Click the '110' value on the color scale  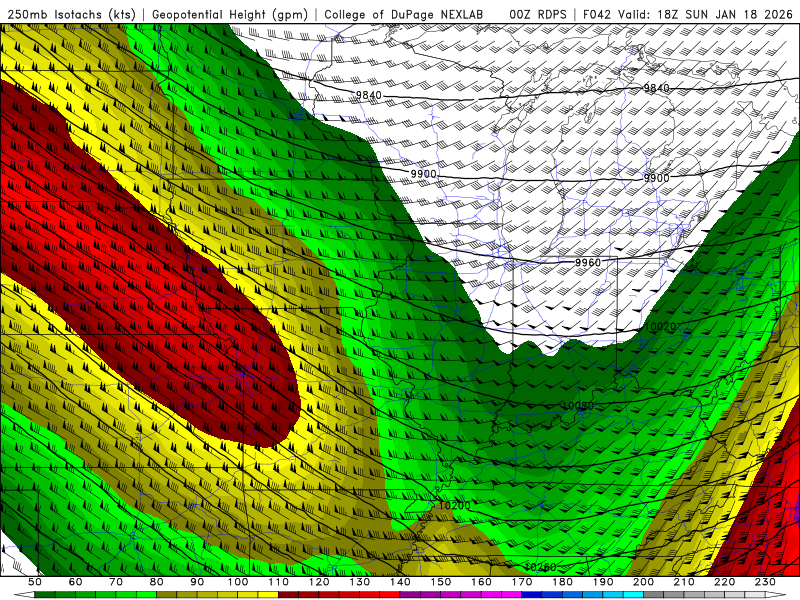279,582
